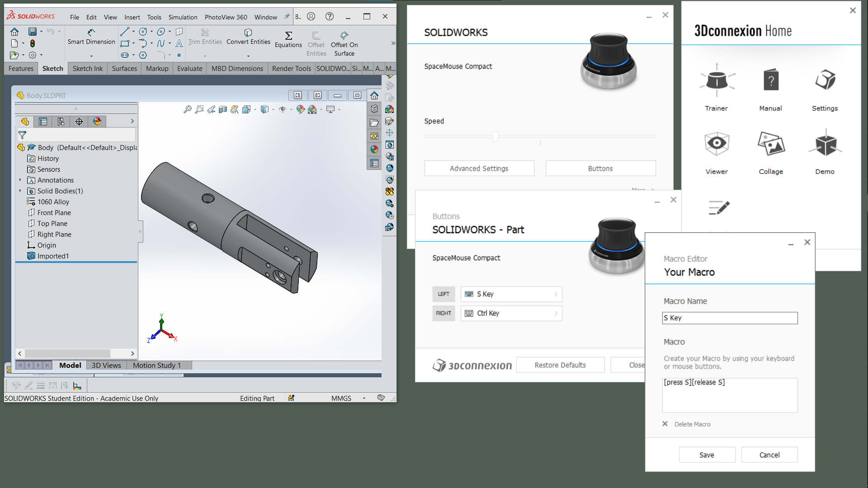Click the Convert Entities tool
Screen dimensions: 868x488
tap(248, 37)
